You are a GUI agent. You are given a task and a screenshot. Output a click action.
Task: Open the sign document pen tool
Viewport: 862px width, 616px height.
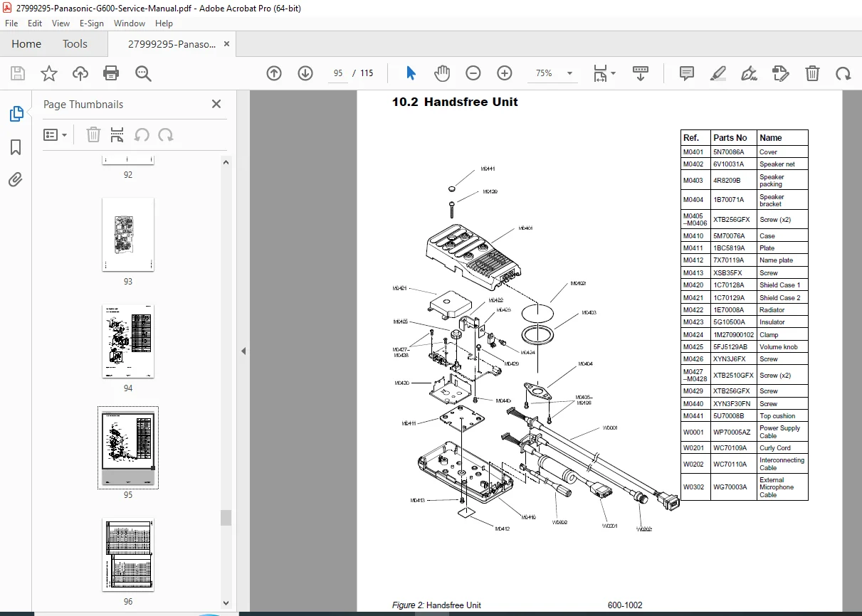pos(749,73)
